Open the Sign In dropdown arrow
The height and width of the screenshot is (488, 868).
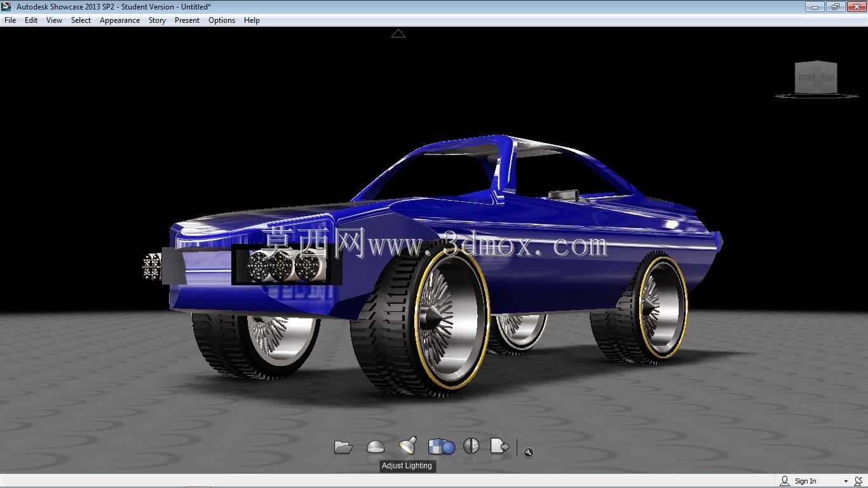[x=846, y=482]
